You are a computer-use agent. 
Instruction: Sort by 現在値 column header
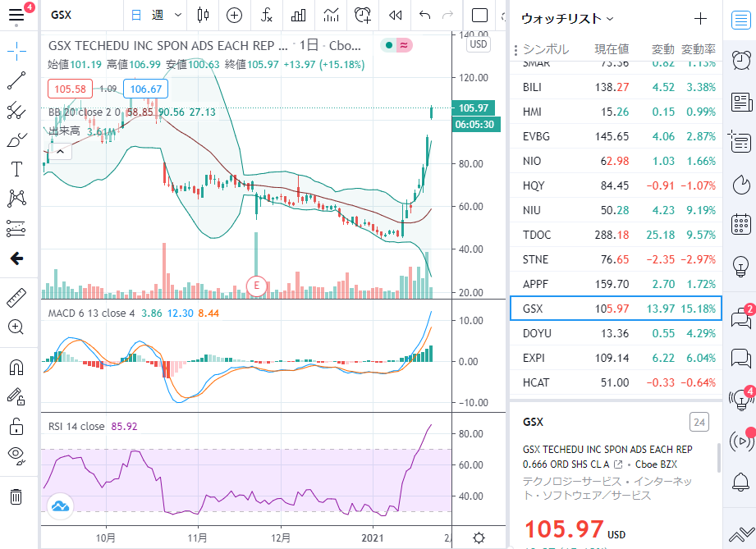[612, 49]
